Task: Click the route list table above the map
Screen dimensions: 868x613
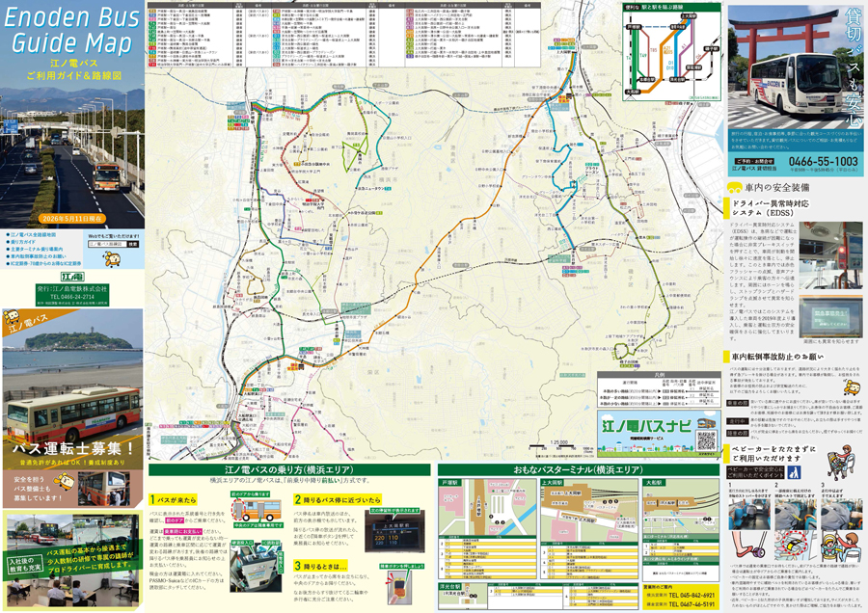Action: tap(343, 35)
